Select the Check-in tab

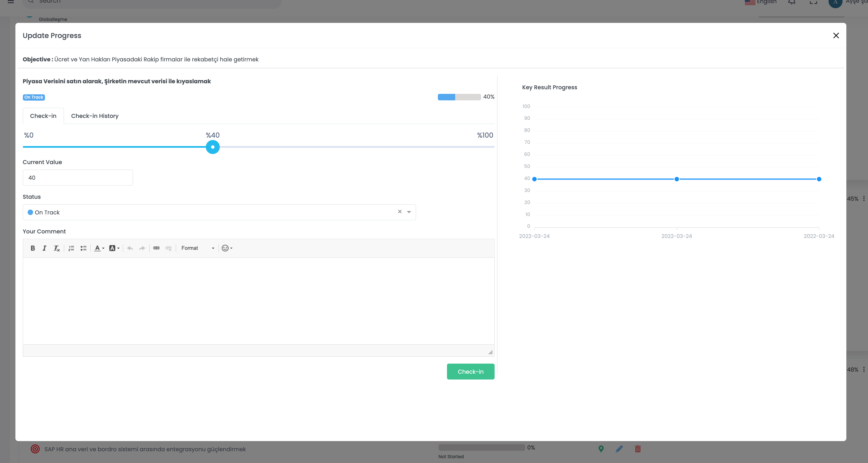(43, 116)
